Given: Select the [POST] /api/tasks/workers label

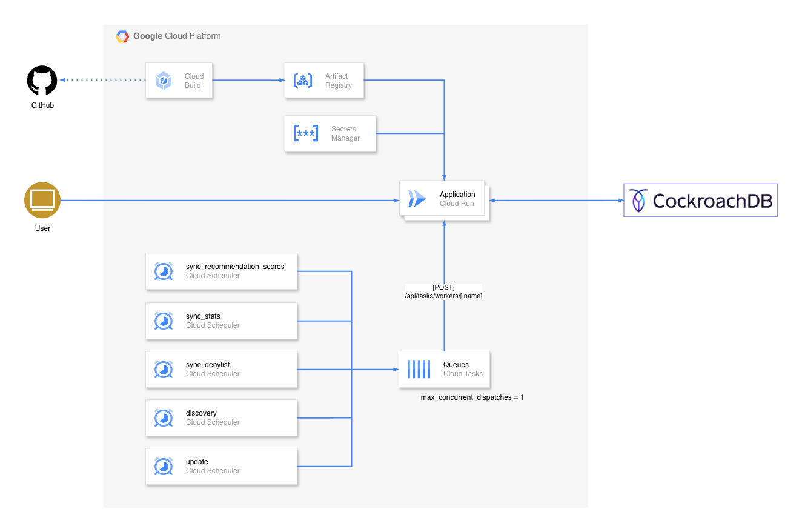Looking at the screenshot, I should [443, 291].
